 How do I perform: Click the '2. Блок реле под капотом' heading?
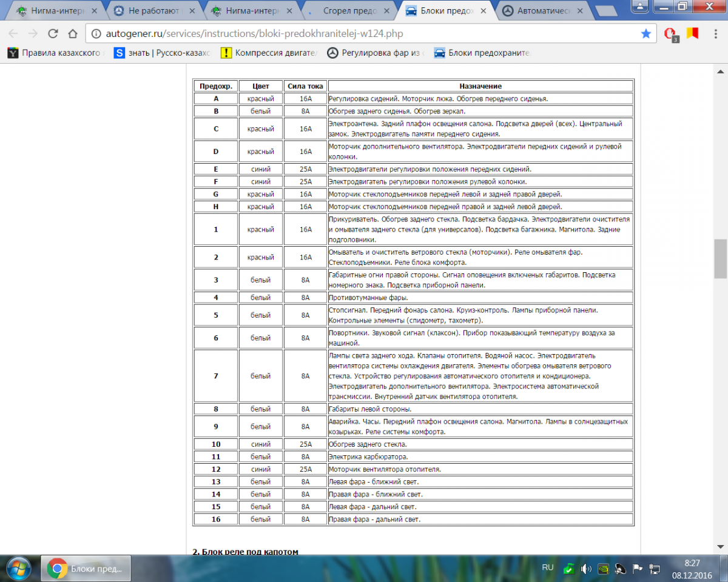click(x=245, y=552)
